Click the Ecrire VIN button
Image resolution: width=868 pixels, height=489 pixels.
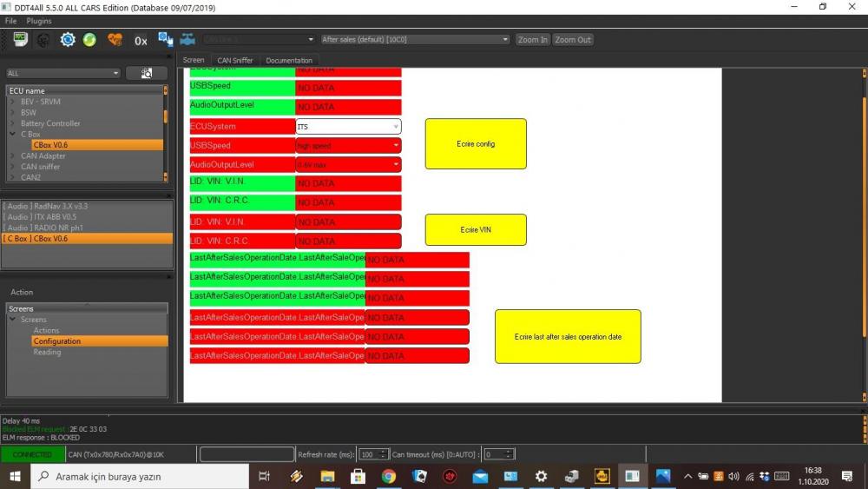[476, 230]
